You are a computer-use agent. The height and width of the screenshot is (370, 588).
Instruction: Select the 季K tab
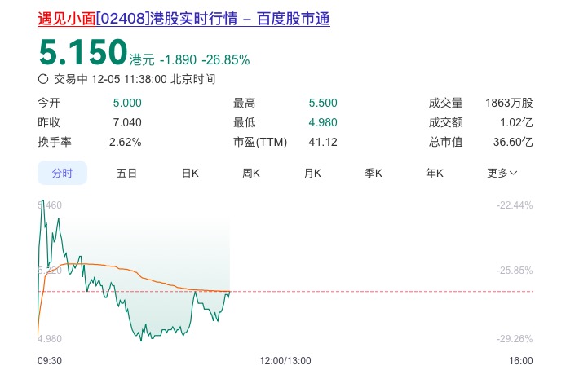[x=374, y=173]
